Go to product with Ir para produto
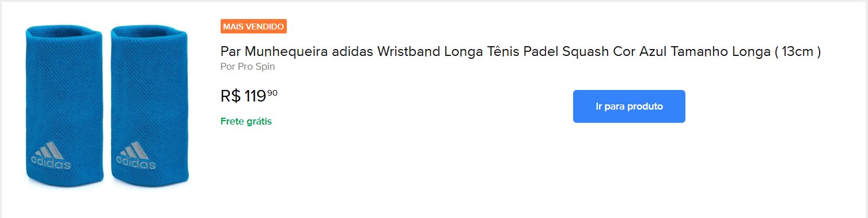The height and width of the screenshot is (218, 868). click(629, 106)
